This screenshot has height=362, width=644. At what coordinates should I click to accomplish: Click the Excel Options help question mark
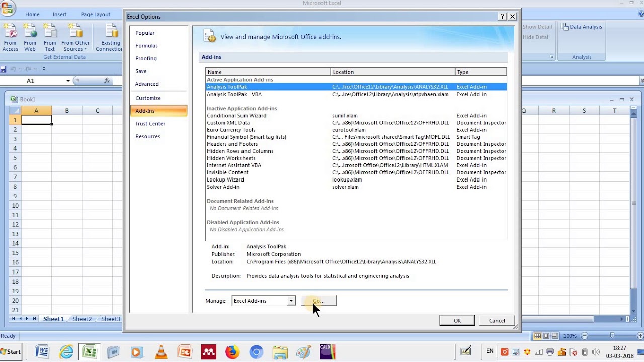(502, 17)
